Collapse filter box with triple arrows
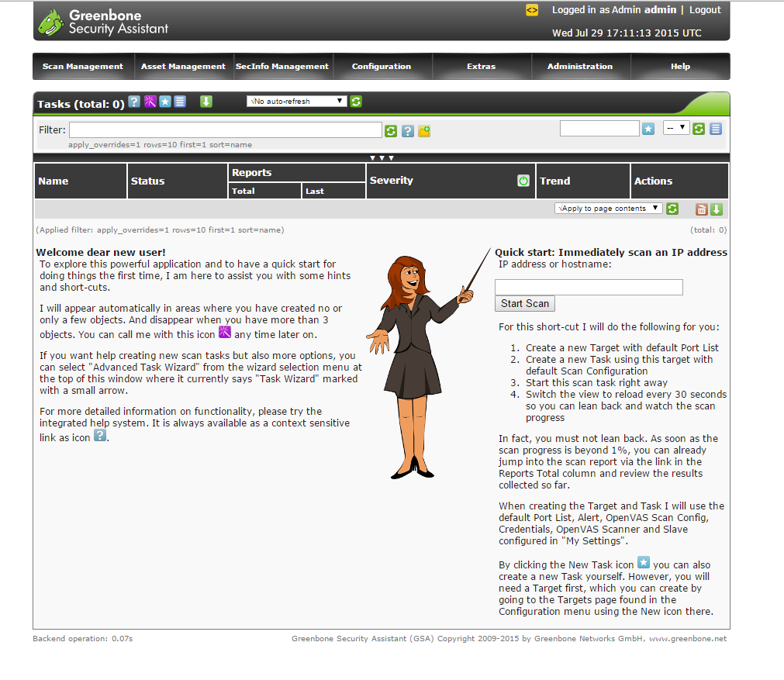Screen dimensions: 784x680 pos(382,158)
